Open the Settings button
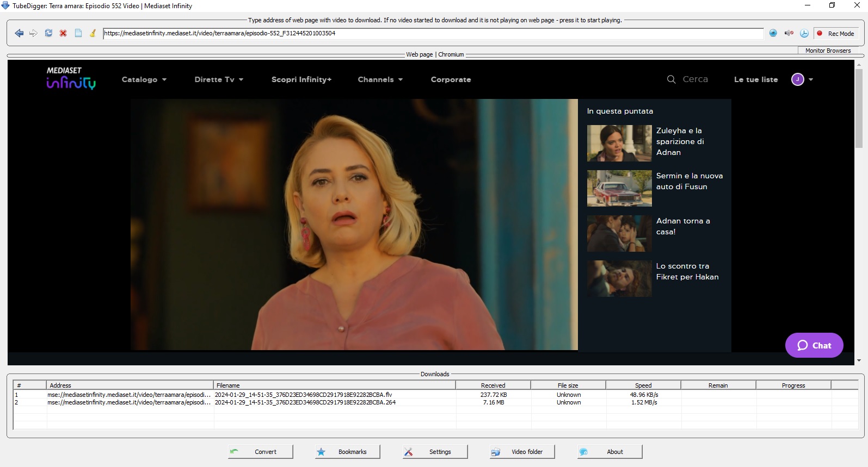 tap(435, 452)
